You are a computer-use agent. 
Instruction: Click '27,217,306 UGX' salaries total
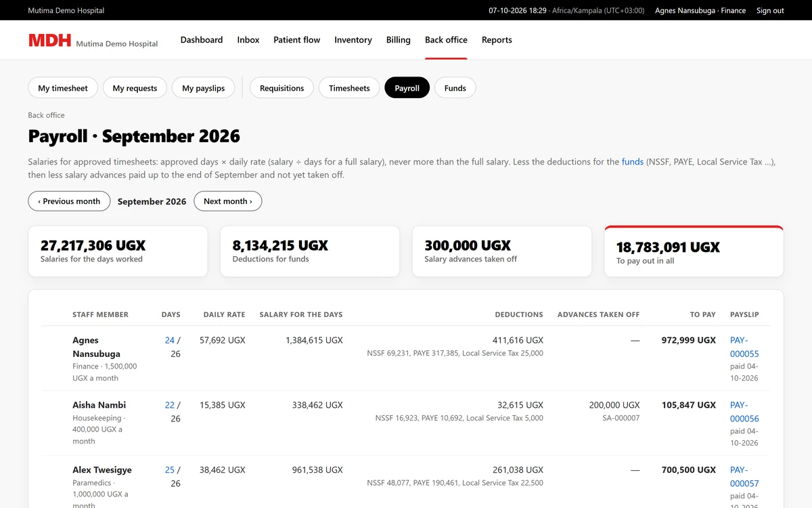(93, 245)
